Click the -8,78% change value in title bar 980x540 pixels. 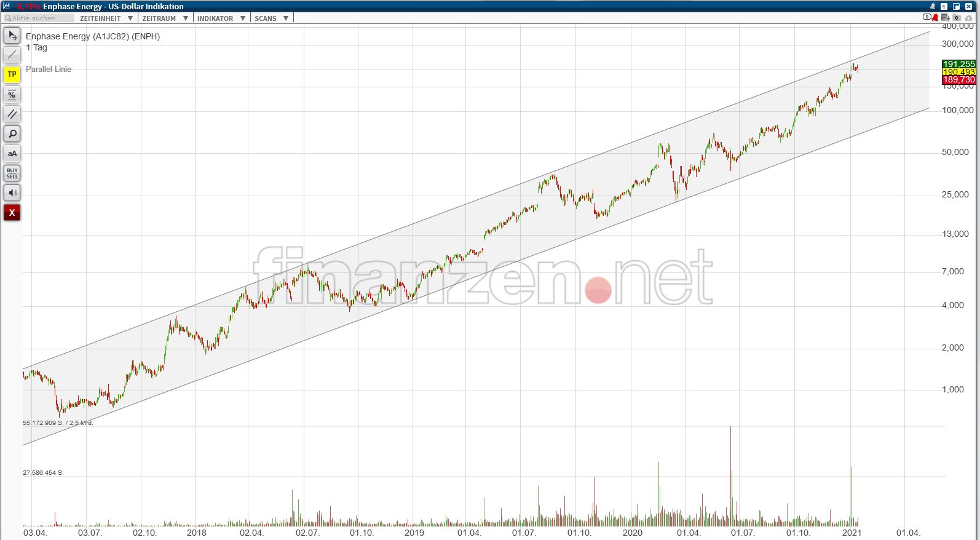(x=28, y=6)
